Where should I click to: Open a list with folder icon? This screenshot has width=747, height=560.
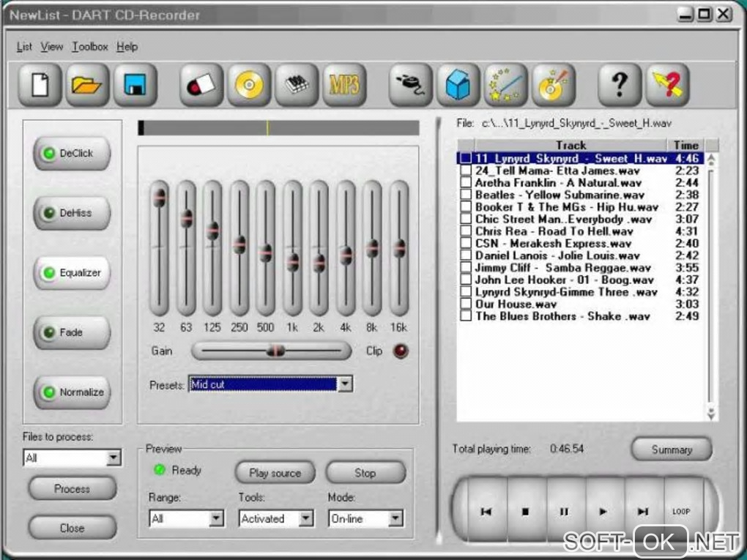click(87, 85)
